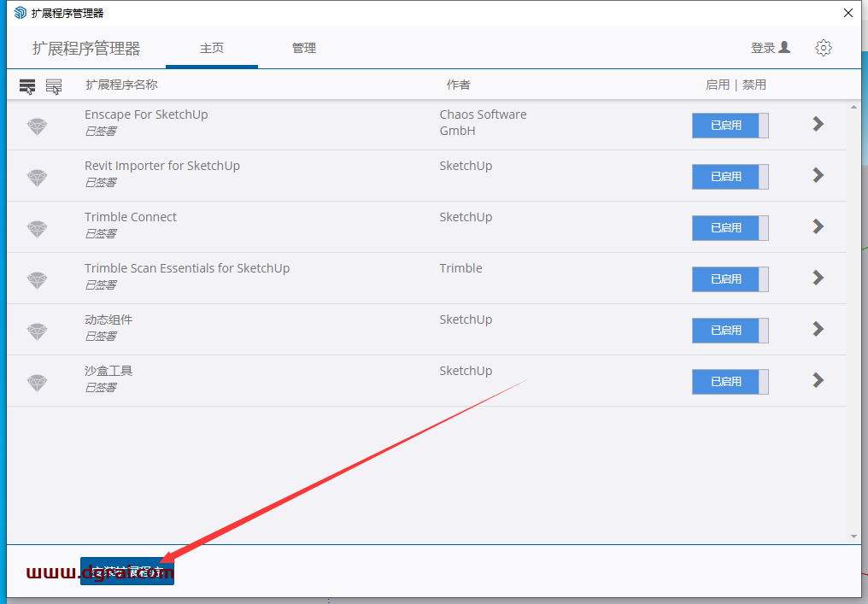
Task: Click the SketchUp logo in title bar
Action: [21, 13]
